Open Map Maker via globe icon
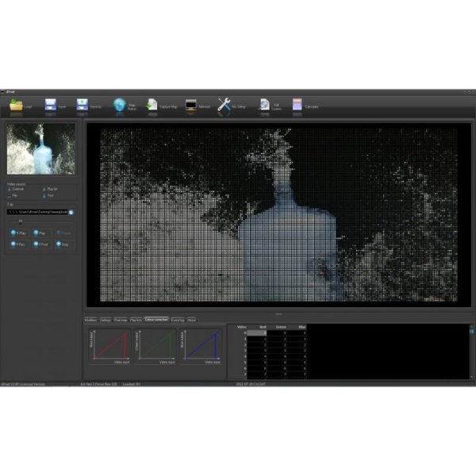This screenshot has height=476, width=476. tap(119, 105)
